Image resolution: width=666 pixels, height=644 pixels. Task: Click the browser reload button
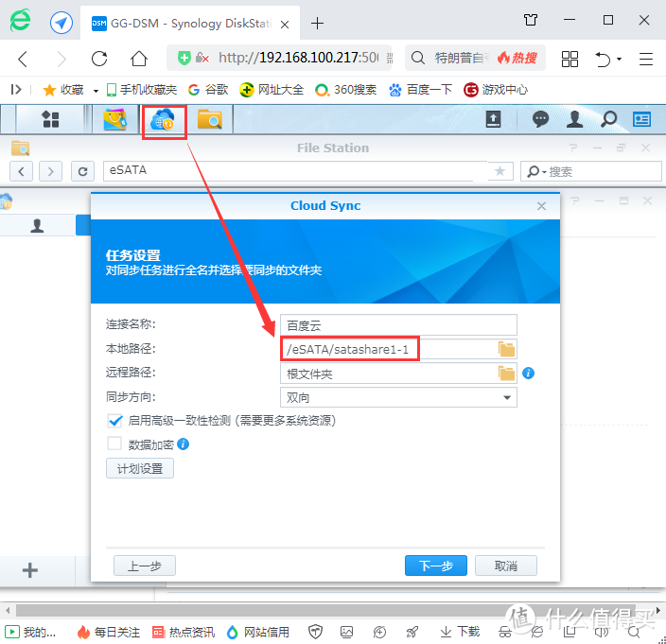tap(99, 59)
